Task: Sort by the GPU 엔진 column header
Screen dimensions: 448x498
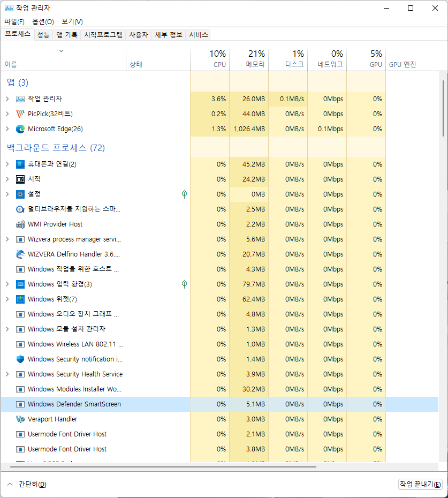Action: pyautogui.click(x=412, y=59)
